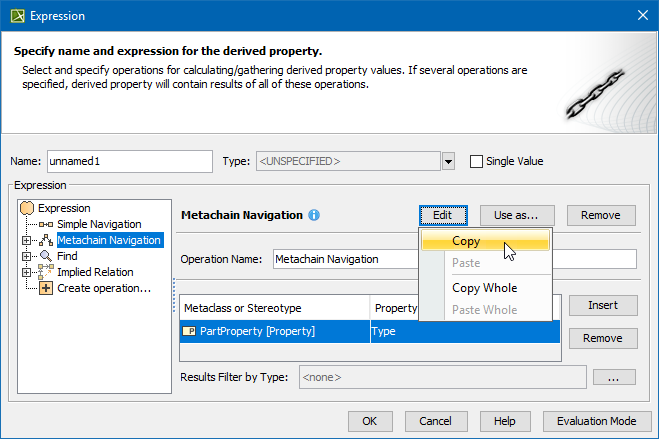Click the Expression root node icon
659x439 pixels.
28,208
